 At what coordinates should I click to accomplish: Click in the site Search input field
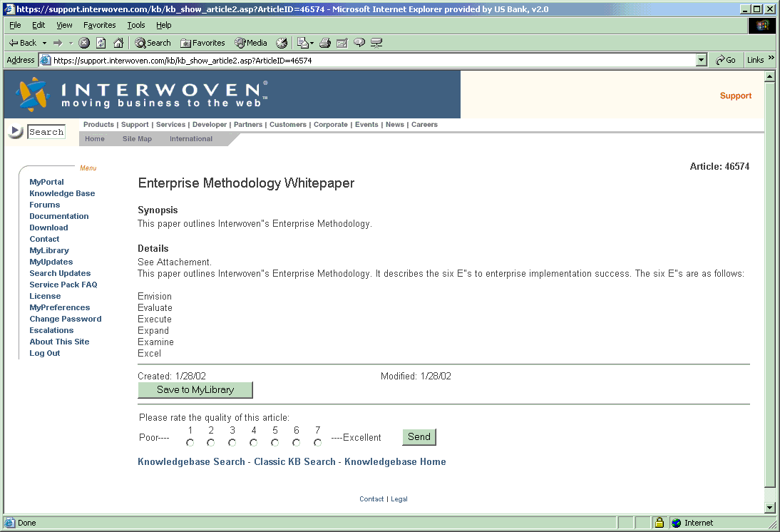[46, 132]
